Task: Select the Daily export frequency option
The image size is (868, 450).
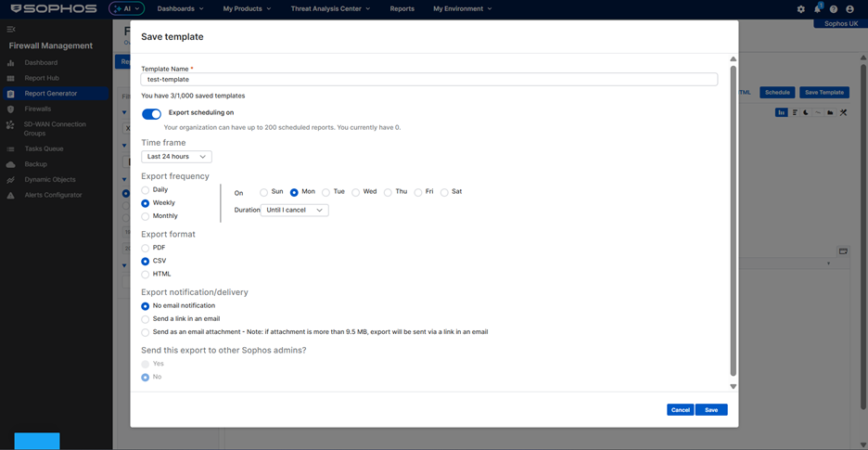Action: [x=146, y=190]
